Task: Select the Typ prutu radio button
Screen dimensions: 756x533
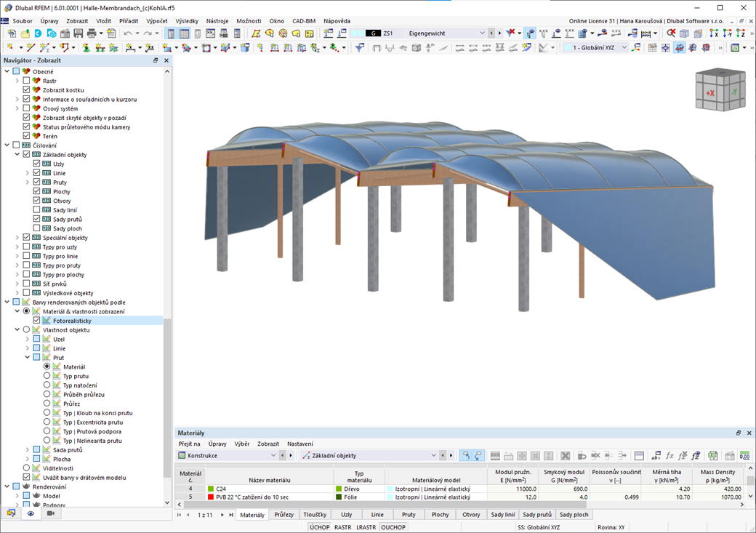Action: pos(47,376)
